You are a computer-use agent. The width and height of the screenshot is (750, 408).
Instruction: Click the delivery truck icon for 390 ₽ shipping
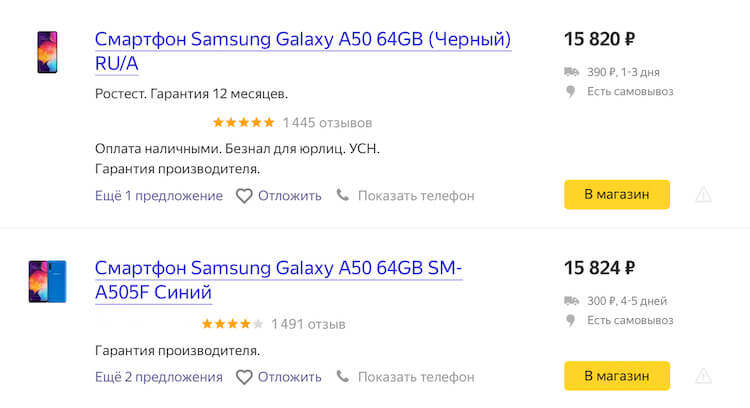tap(571, 72)
